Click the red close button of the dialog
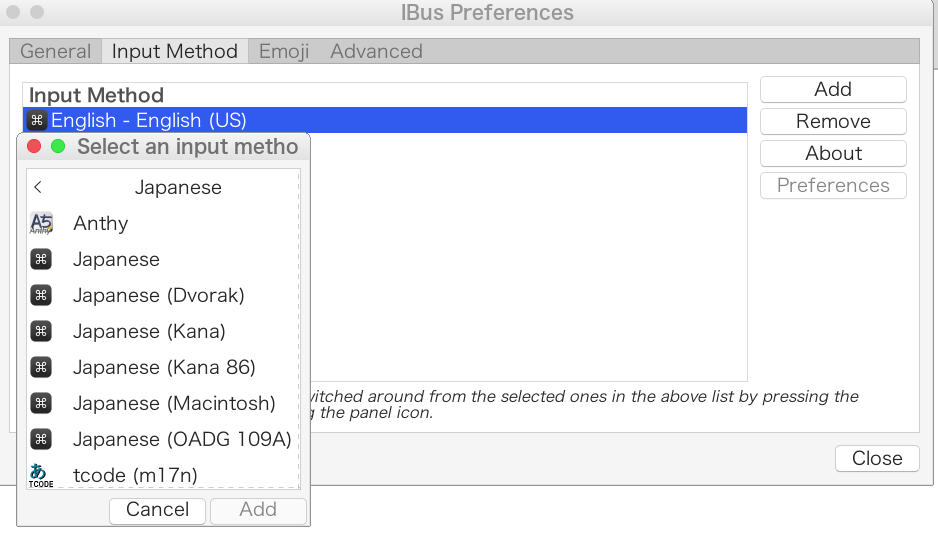Screen dimensions: 938x533 pyautogui.click(x=33, y=147)
